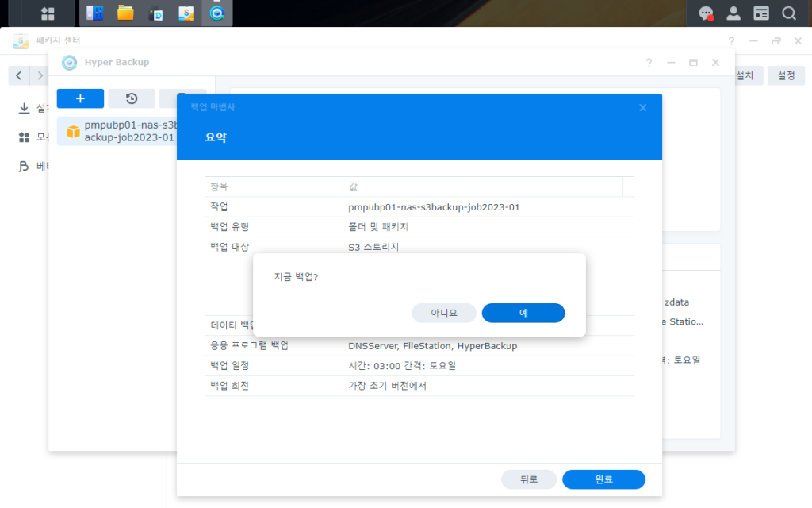Switch to Hyper Backup taskbar icon

(x=217, y=13)
